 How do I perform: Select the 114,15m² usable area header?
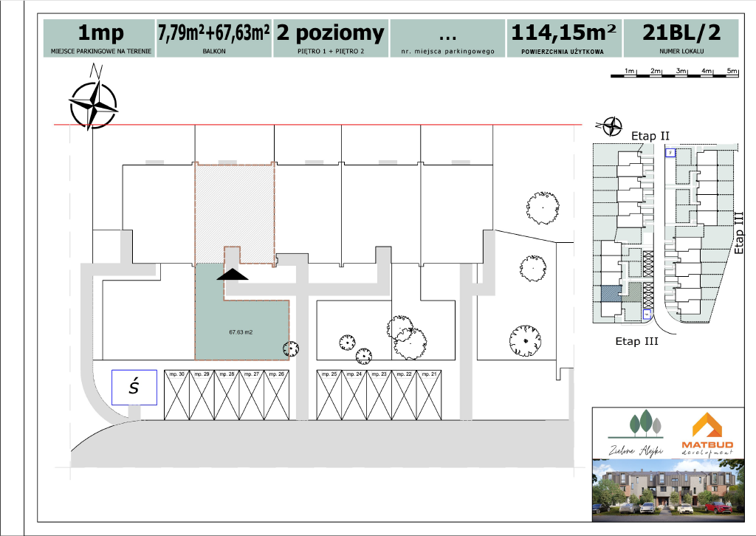point(563,38)
